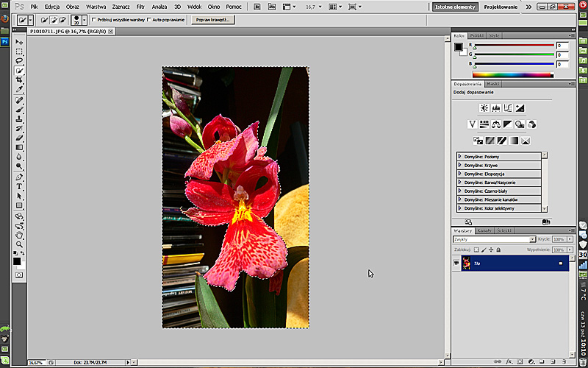Open the Filtr menu

[140, 6]
